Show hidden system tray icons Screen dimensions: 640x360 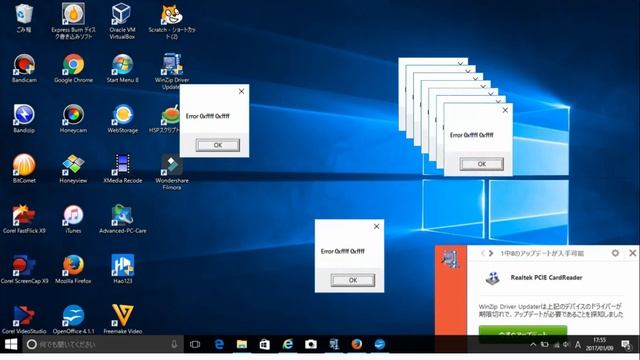click(533, 344)
